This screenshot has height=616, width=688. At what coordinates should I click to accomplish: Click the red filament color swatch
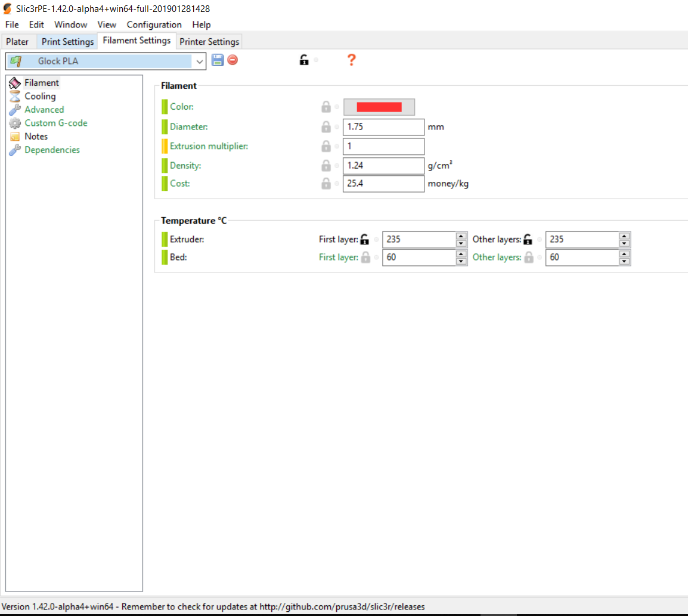click(x=379, y=107)
